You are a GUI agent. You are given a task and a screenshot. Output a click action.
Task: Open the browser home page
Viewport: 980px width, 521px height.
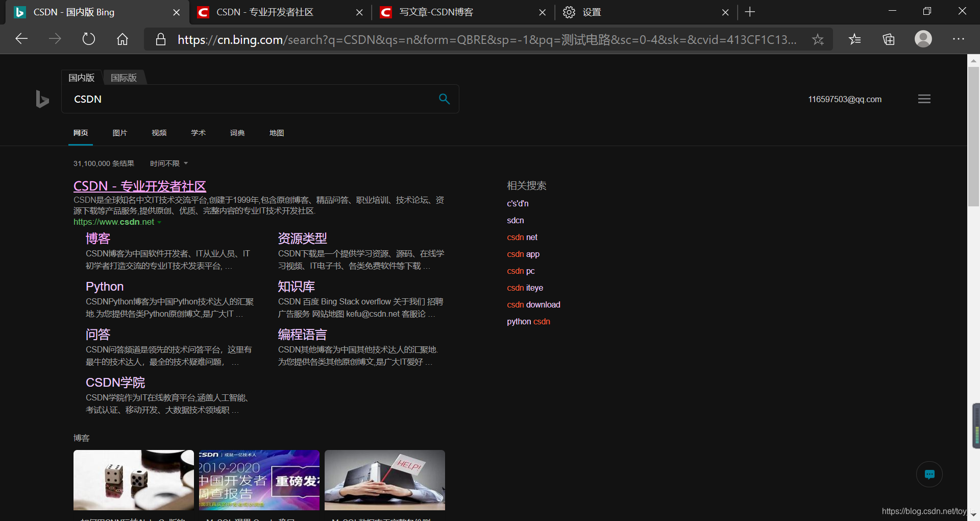[122, 39]
